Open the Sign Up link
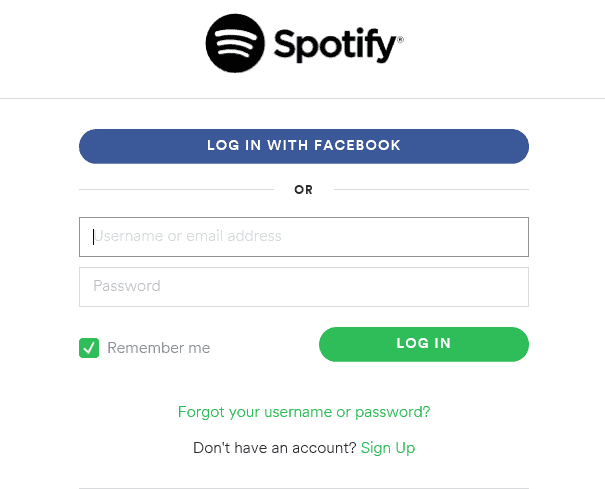 388,448
